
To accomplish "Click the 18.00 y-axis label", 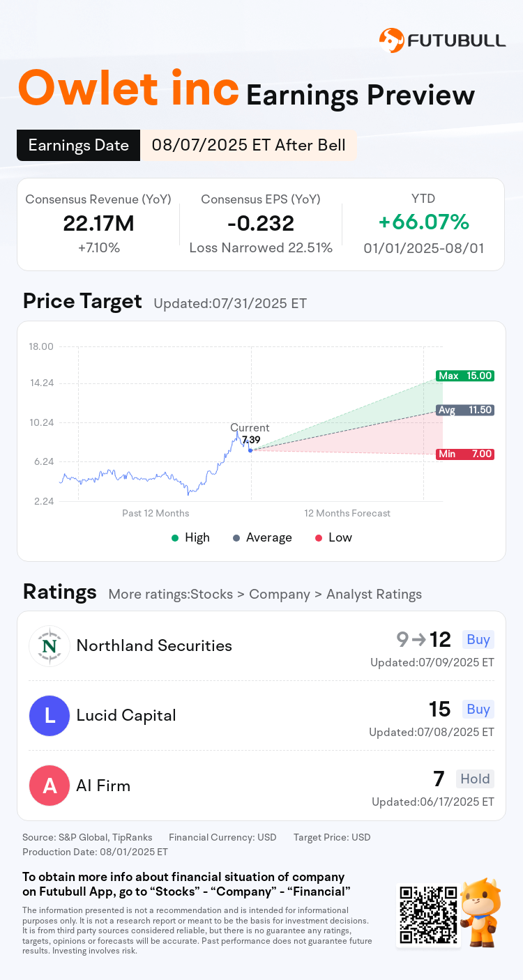I will [x=41, y=346].
